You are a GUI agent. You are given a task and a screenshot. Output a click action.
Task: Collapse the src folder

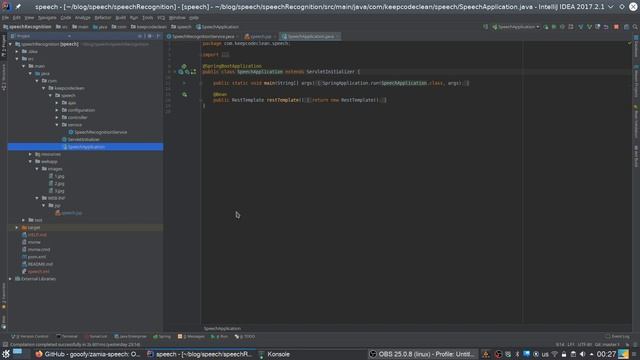pyautogui.click(x=17, y=59)
